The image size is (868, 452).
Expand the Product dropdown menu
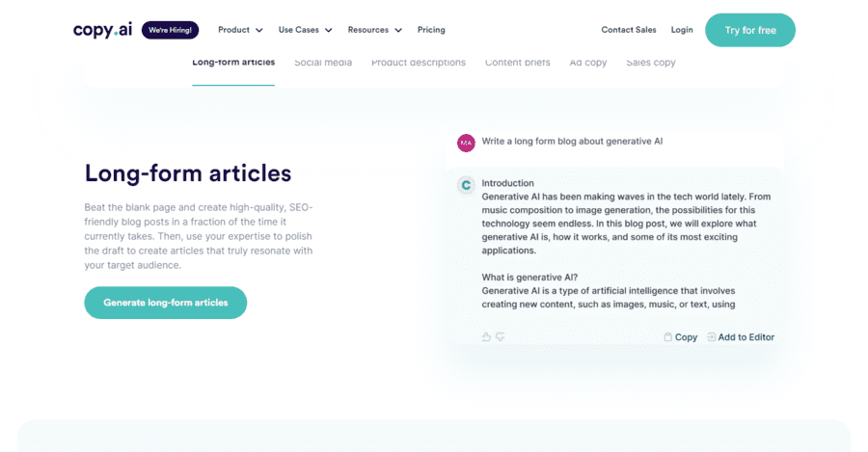pyautogui.click(x=240, y=30)
